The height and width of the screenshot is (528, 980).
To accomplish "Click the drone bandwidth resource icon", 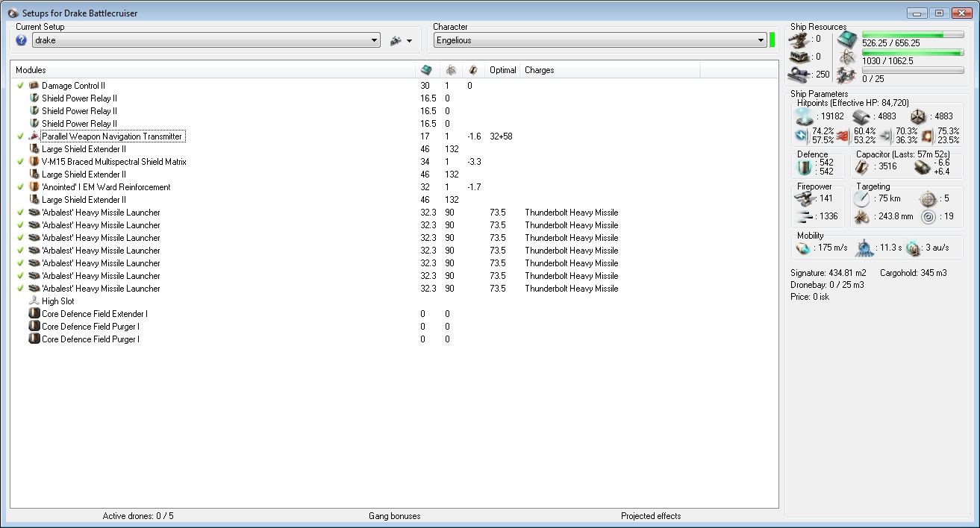I will click(x=847, y=74).
